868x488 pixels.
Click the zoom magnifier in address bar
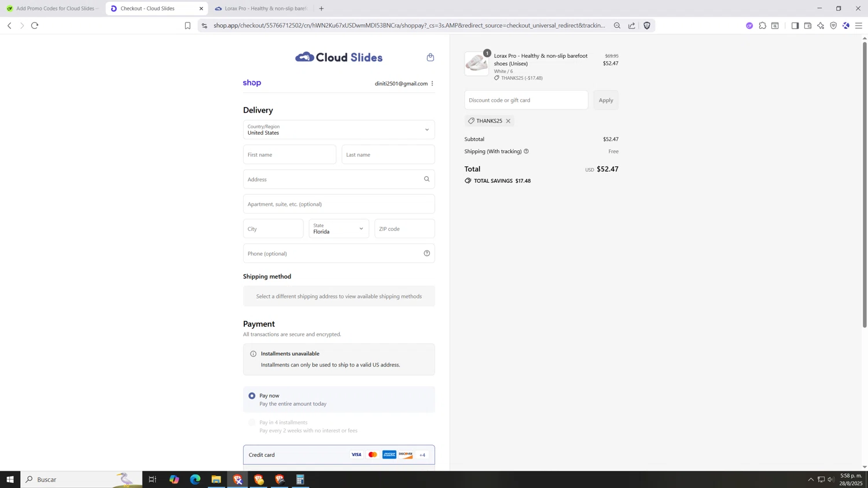[617, 25]
